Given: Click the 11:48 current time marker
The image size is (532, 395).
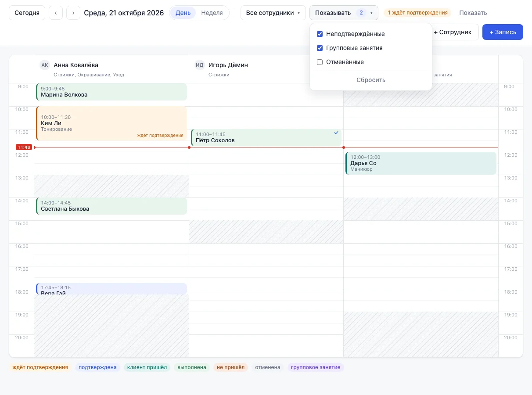Looking at the screenshot, I should click(24, 147).
